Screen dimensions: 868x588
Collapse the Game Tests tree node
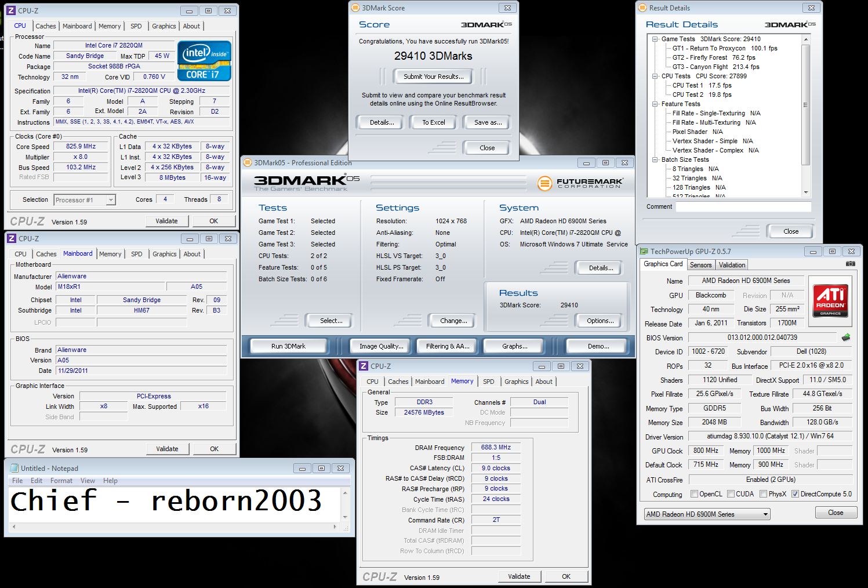[x=655, y=39]
